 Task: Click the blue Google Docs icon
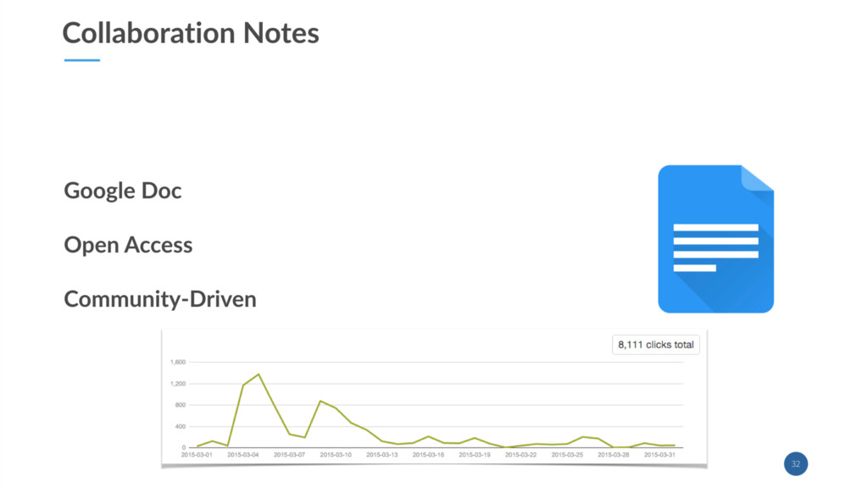(x=715, y=239)
